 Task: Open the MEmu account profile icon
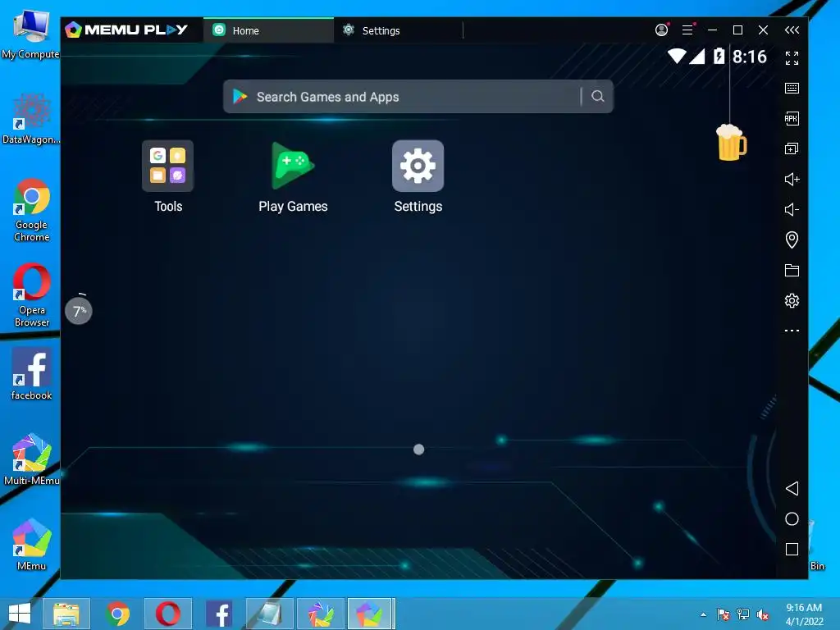click(x=662, y=30)
